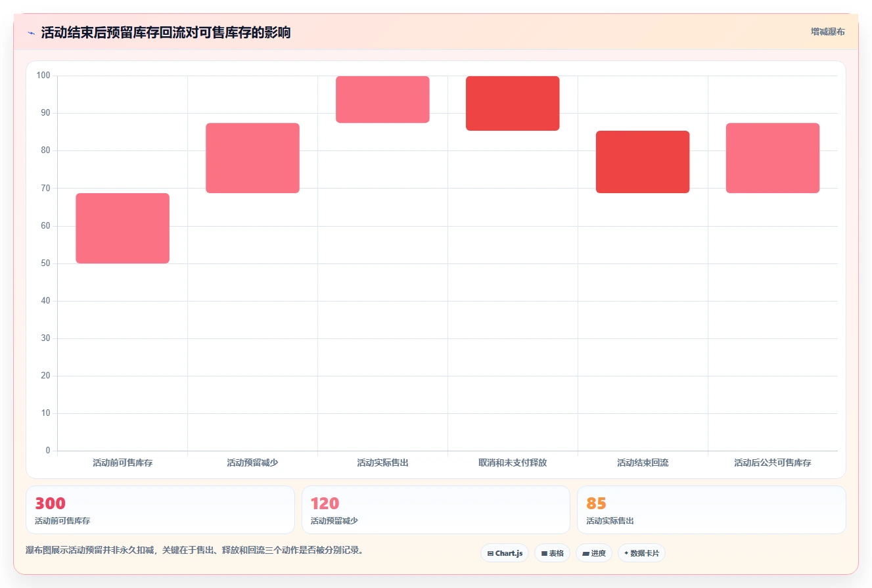Click the 活动预留减少 x-axis label

[252, 463]
